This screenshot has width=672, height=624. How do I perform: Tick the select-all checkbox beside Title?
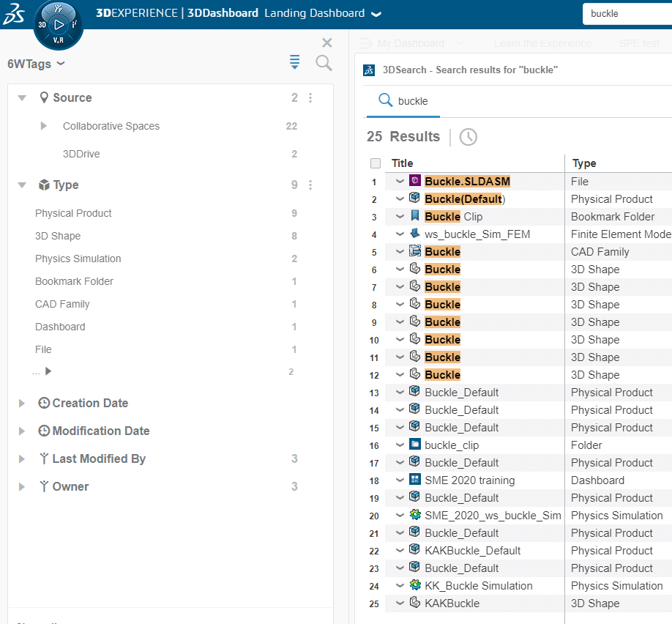coord(376,163)
